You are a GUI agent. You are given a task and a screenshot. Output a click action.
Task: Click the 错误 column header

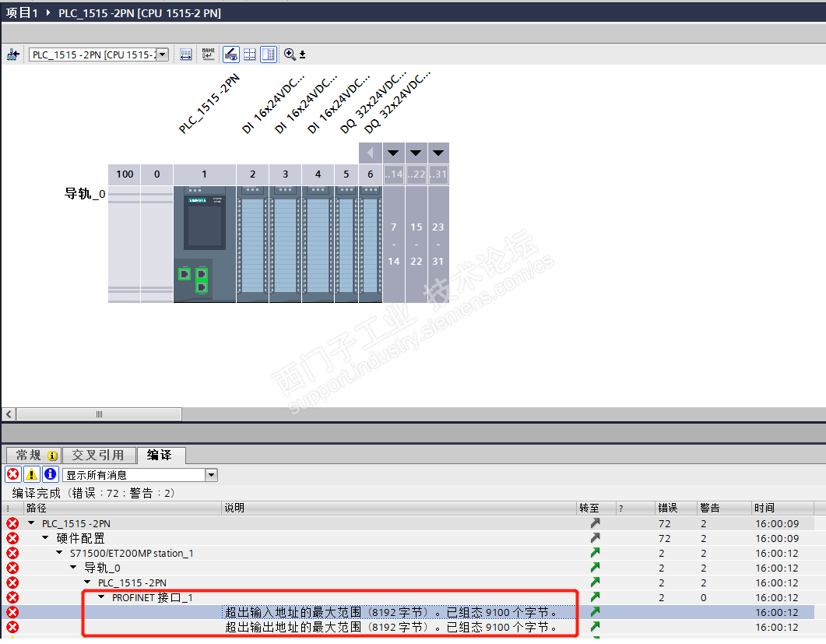[676, 508]
